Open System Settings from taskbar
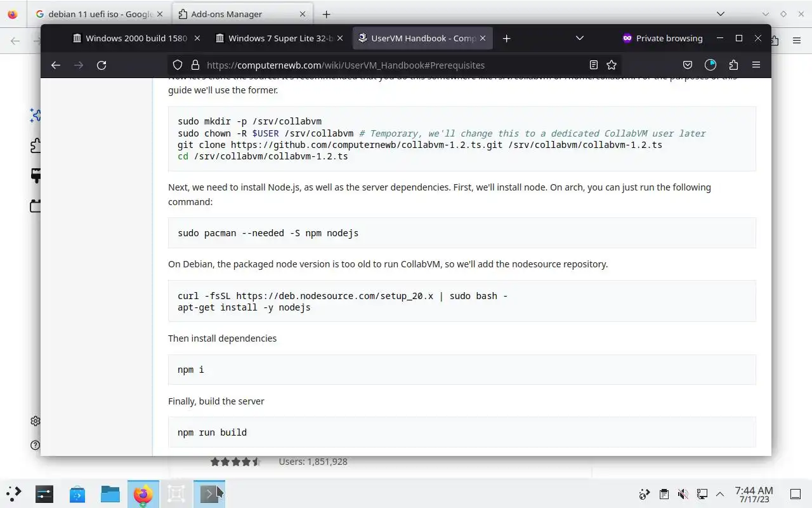Image resolution: width=812 pixels, height=508 pixels. click(x=44, y=493)
